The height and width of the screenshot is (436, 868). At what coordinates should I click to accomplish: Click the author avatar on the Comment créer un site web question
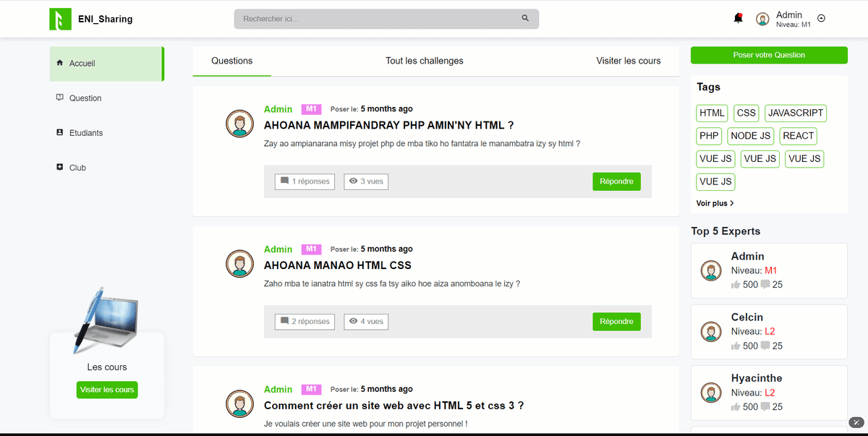pyautogui.click(x=239, y=403)
